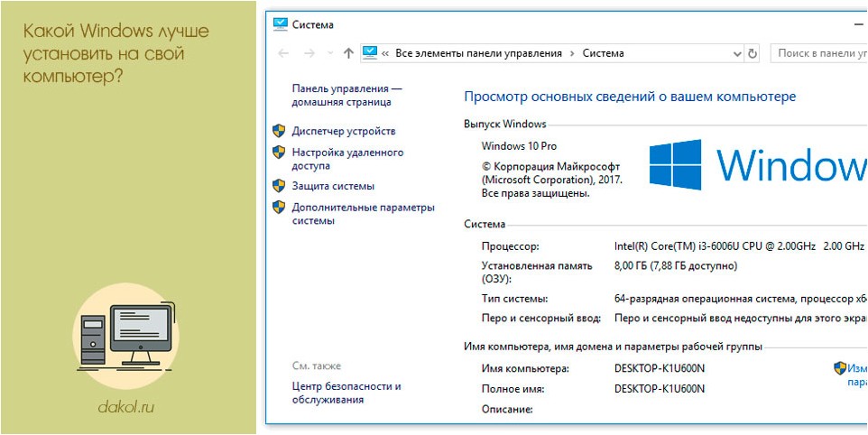868x435 pixels.
Task: Click shield icon next to 'Диспетчер устройств'
Action: (x=279, y=131)
